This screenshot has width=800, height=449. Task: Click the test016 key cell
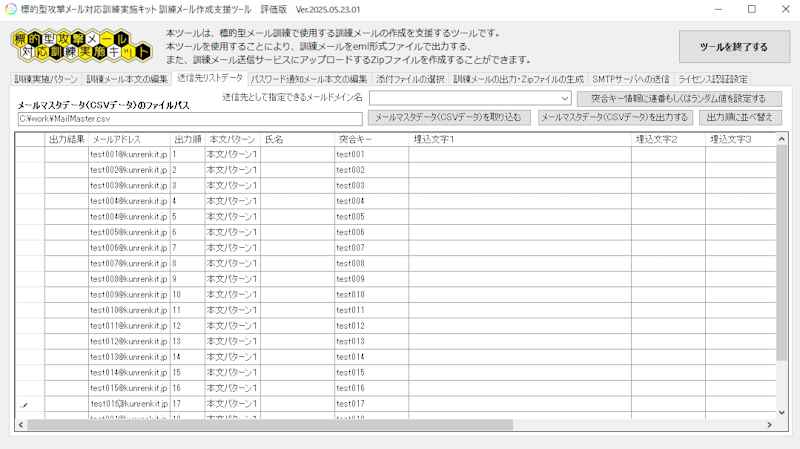(371, 388)
